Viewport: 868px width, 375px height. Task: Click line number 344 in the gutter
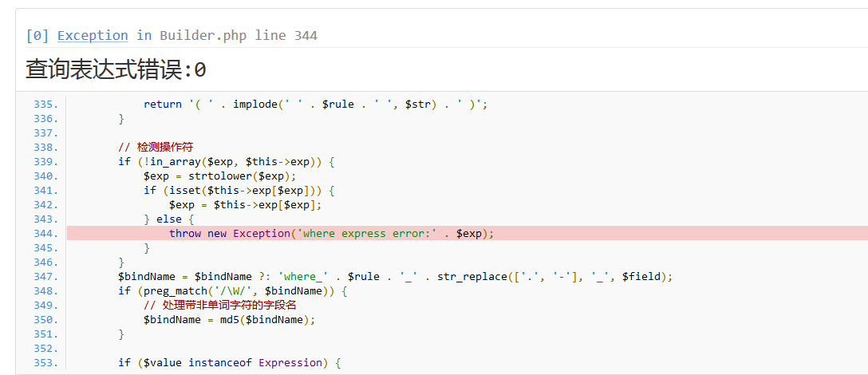tap(46, 233)
